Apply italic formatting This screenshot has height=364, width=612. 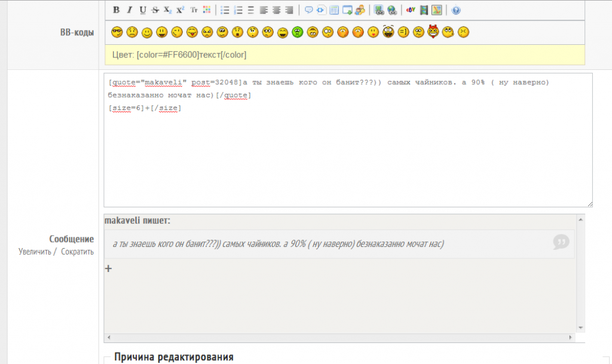(x=129, y=10)
